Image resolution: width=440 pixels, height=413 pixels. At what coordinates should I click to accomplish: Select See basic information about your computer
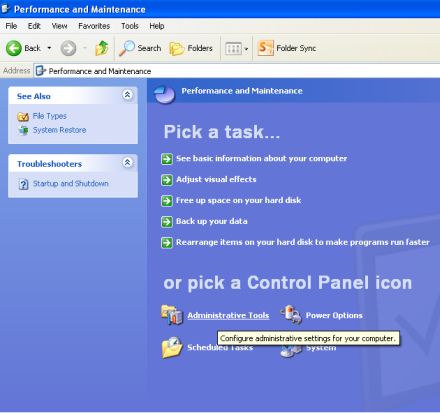[262, 158]
